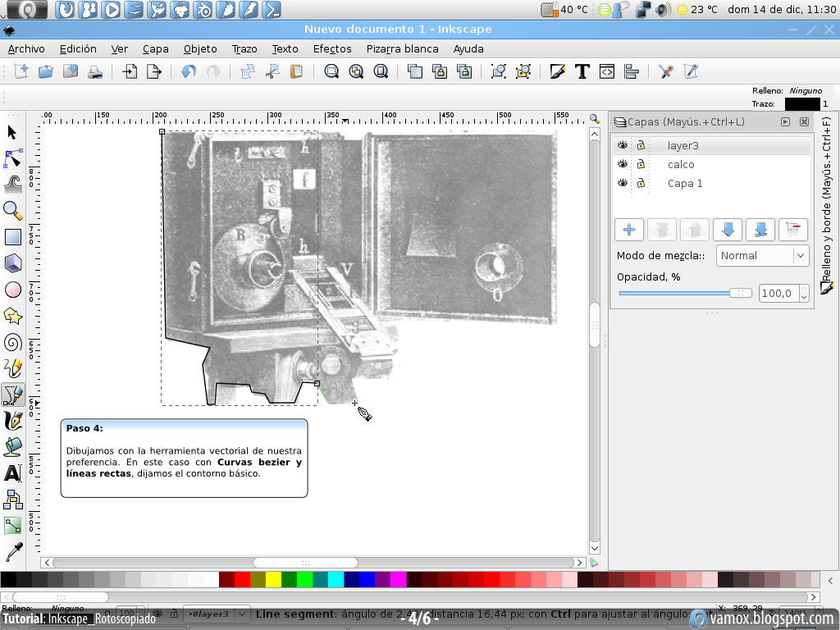Viewport: 840px width, 630px height.
Task: Add a new layer with plus button
Action: click(x=629, y=230)
